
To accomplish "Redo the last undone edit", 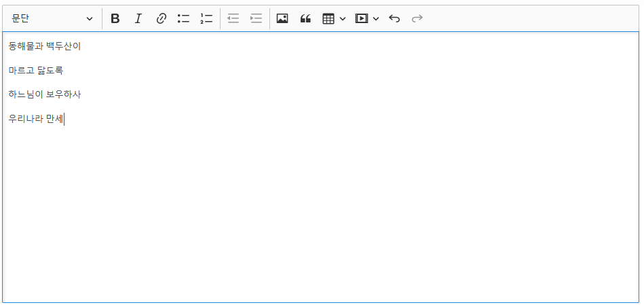I will pos(417,18).
